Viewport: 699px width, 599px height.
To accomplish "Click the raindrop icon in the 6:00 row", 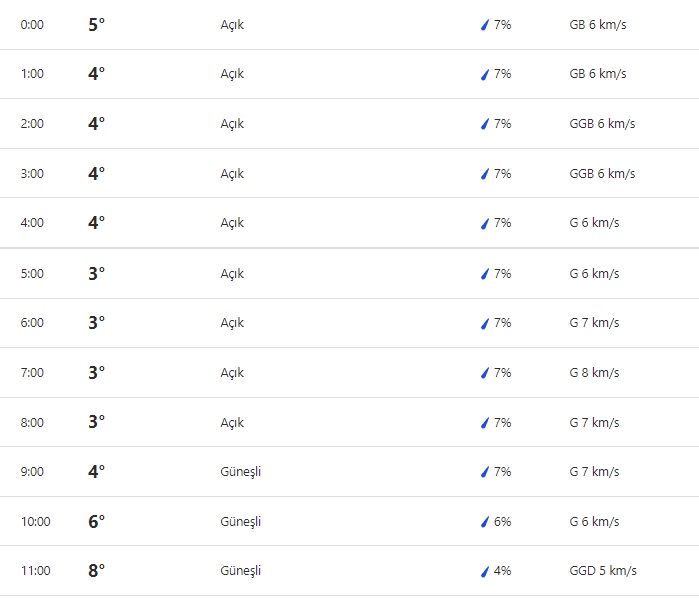I will pyautogui.click(x=485, y=323).
